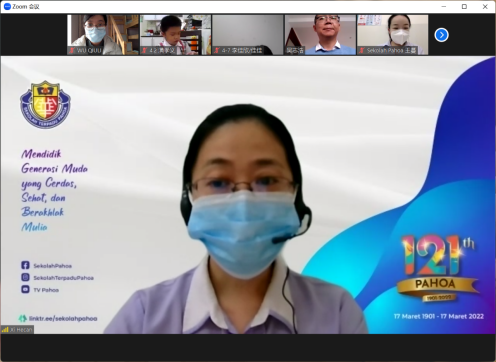496x362 pixels.
Task: Minimize the Zoom meeting window
Action: (444, 6)
